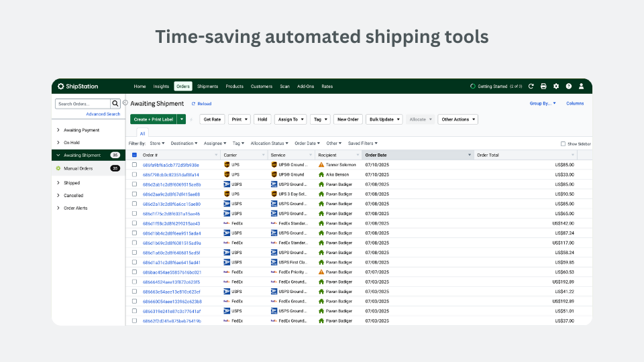Screen dimensions: 644x362
Task: Open the Insights menu
Action: tap(161, 86)
